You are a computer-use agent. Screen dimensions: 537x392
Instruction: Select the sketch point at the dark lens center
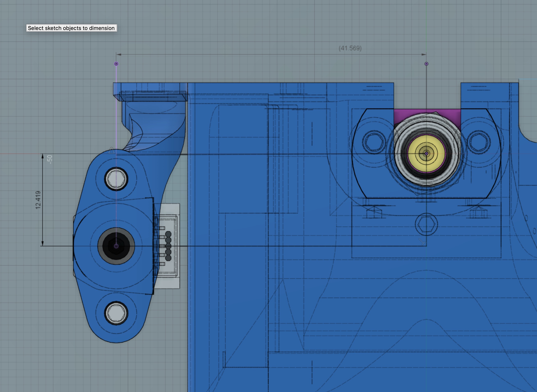116,246
